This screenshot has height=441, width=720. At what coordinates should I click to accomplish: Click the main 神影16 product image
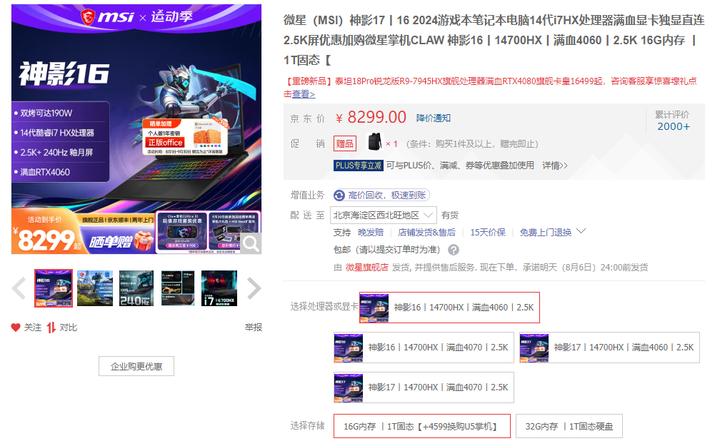point(136,129)
